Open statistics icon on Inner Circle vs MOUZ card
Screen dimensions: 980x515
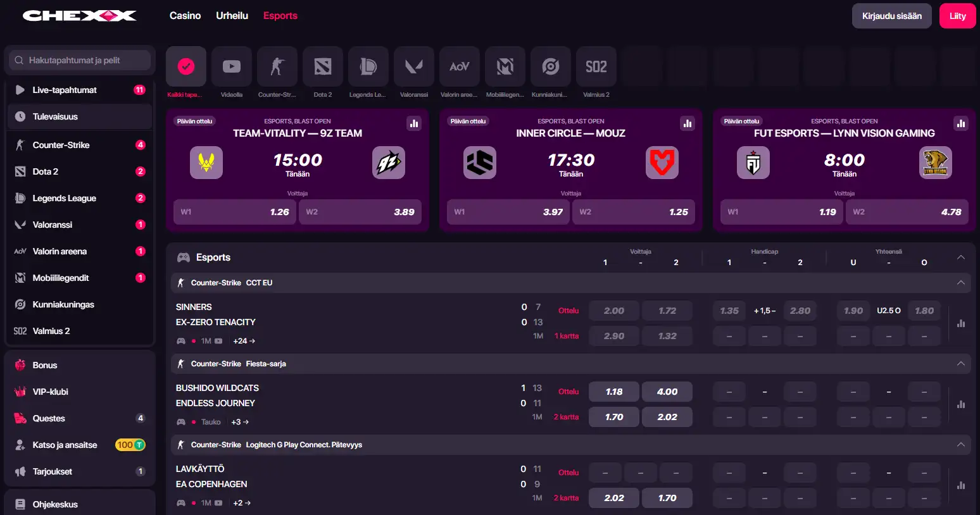point(688,123)
